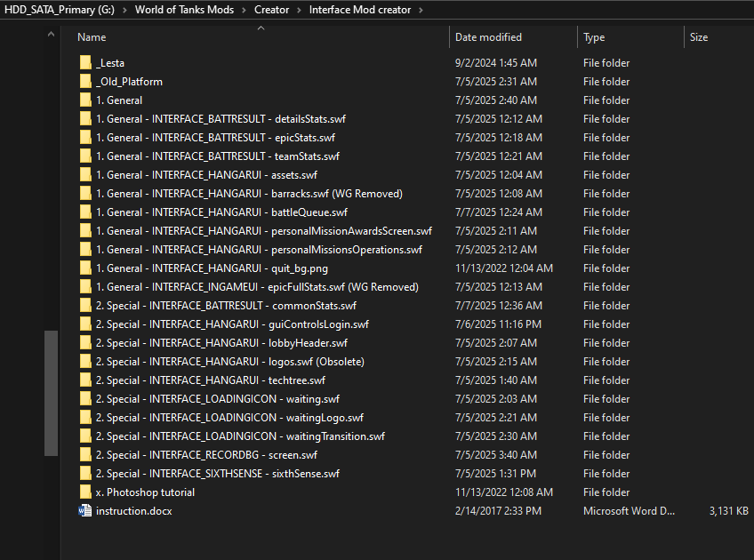Select the x. Photoshop tutorial folder icon
Image resolution: width=754 pixels, height=560 pixels.
click(85, 492)
